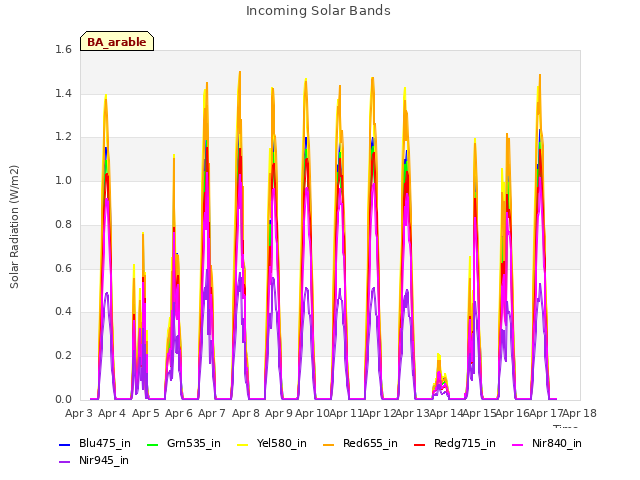This screenshot has height=480, width=640.
Task: Click the 1.4 y-axis tick label
Action: (x=63, y=93)
